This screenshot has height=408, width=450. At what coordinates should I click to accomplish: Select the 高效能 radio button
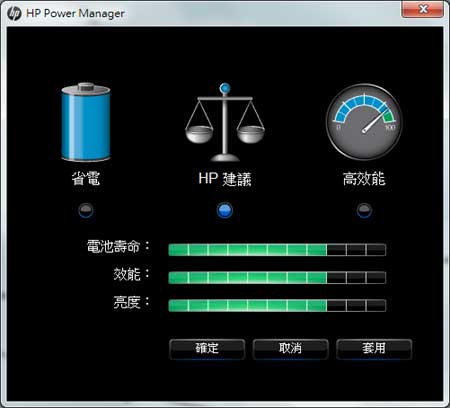pyautogui.click(x=364, y=210)
